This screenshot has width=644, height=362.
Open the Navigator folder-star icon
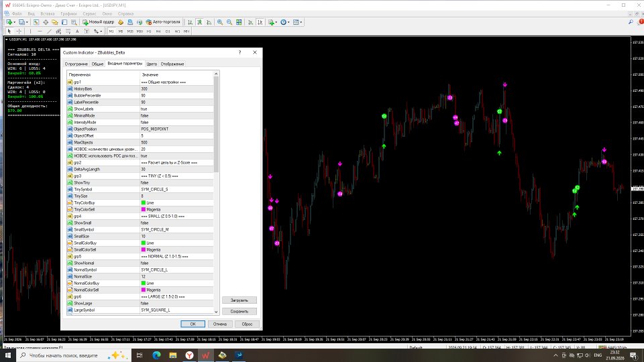pos(54,22)
